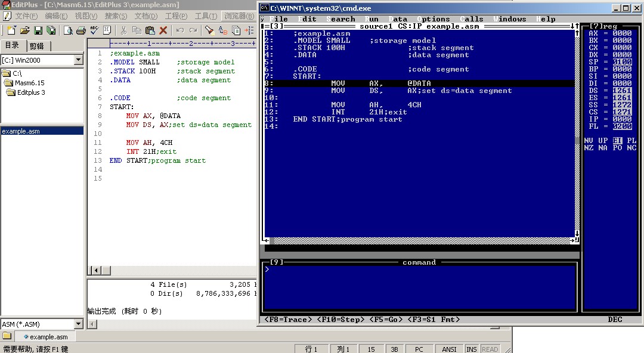This screenshot has width=644, height=353.
Task: Click the EditPlus title bar app icon
Action: pyautogui.click(x=6, y=5)
